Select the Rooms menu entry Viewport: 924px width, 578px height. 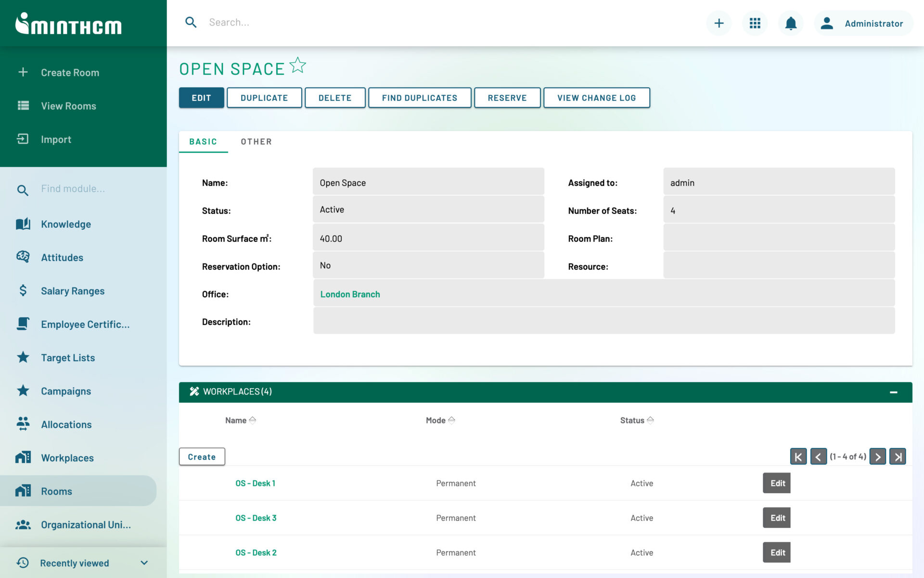tap(56, 491)
